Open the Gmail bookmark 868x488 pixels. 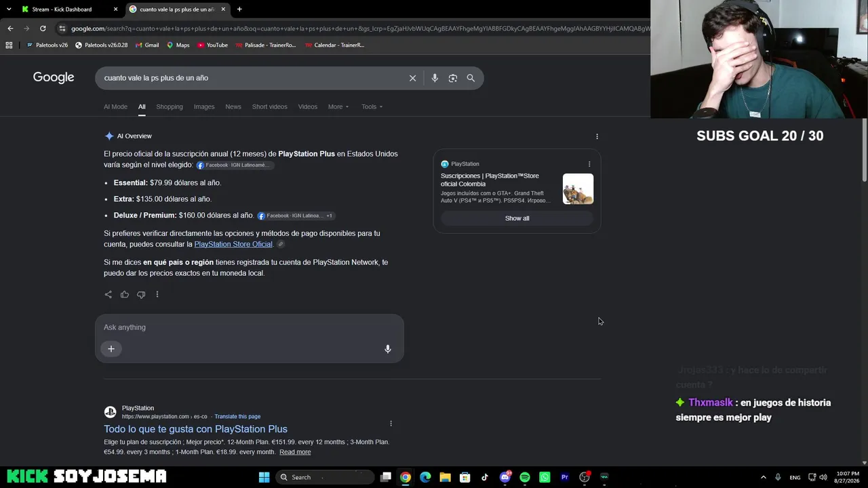pos(147,45)
